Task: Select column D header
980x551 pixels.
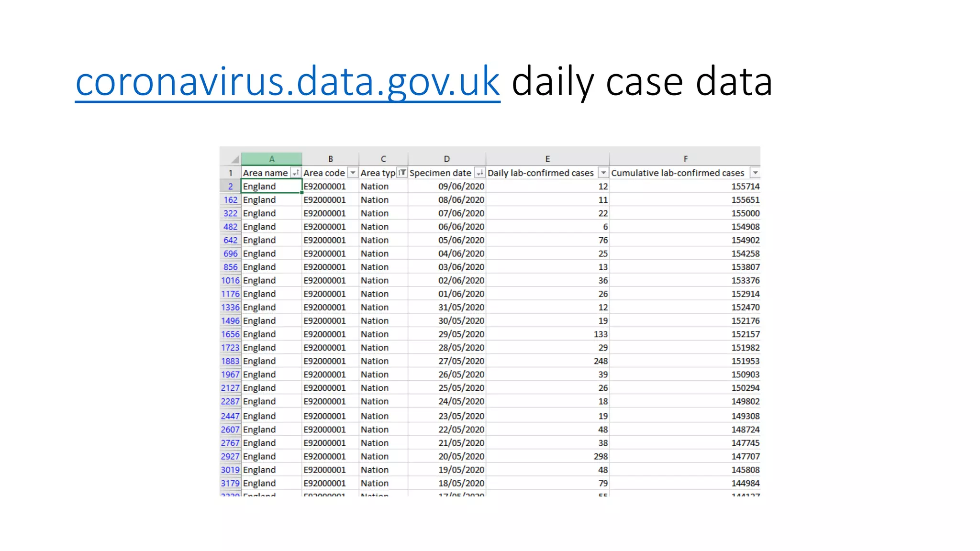Action: pyautogui.click(x=446, y=159)
